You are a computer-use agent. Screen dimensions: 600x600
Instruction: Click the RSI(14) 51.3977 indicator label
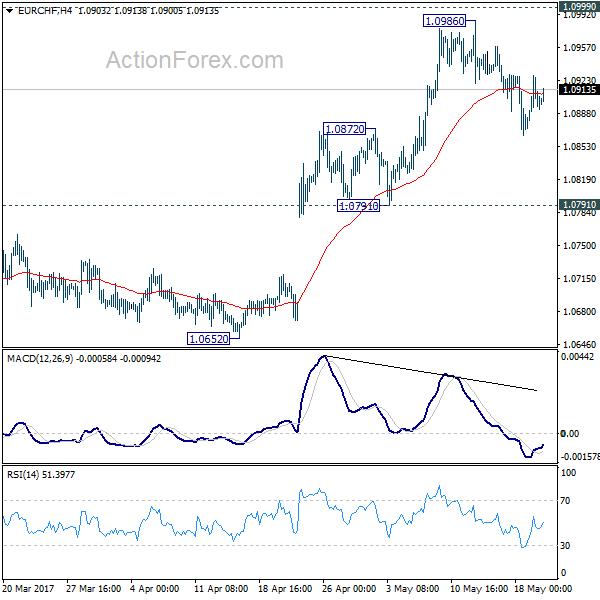click(41, 474)
